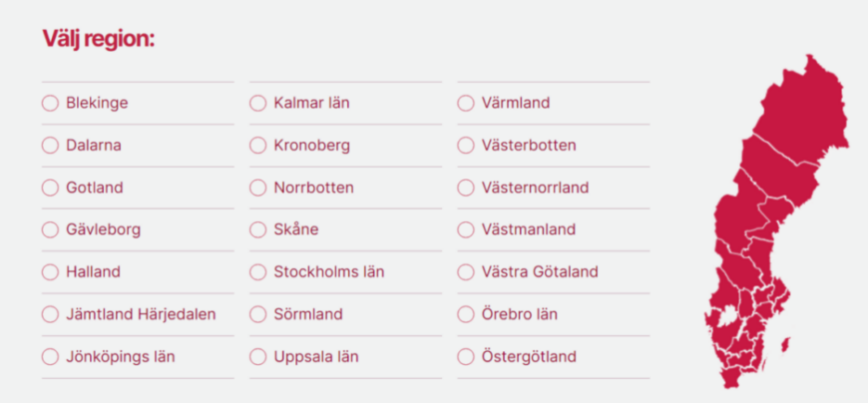Screen dimensions: 868x403
Task: Select Värmland radio button
Action: tap(466, 103)
